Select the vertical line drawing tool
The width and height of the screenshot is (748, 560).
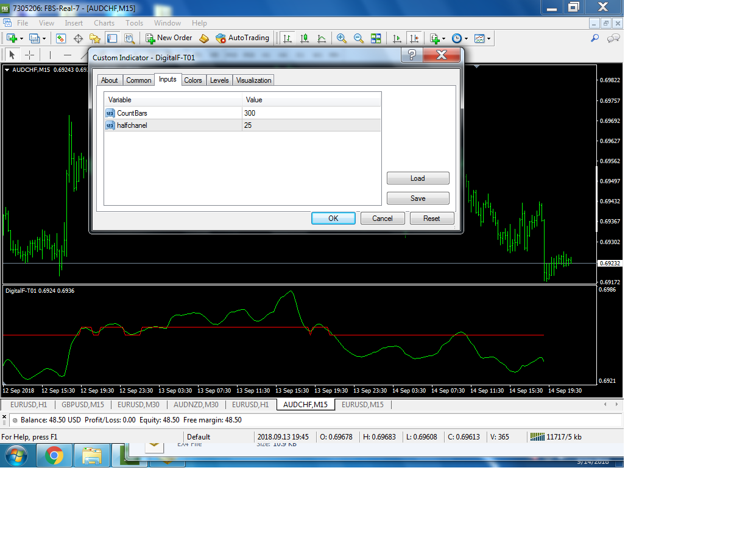click(x=50, y=55)
